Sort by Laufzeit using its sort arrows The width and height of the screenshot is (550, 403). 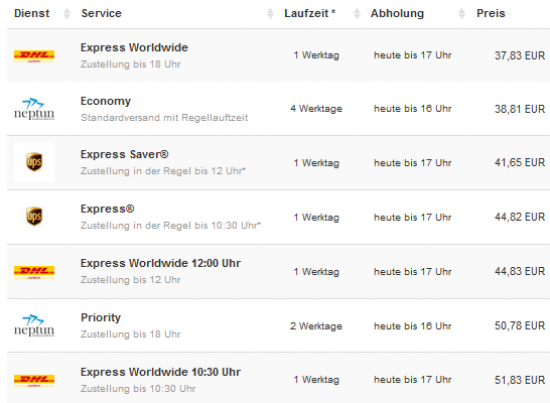point(357,14)
